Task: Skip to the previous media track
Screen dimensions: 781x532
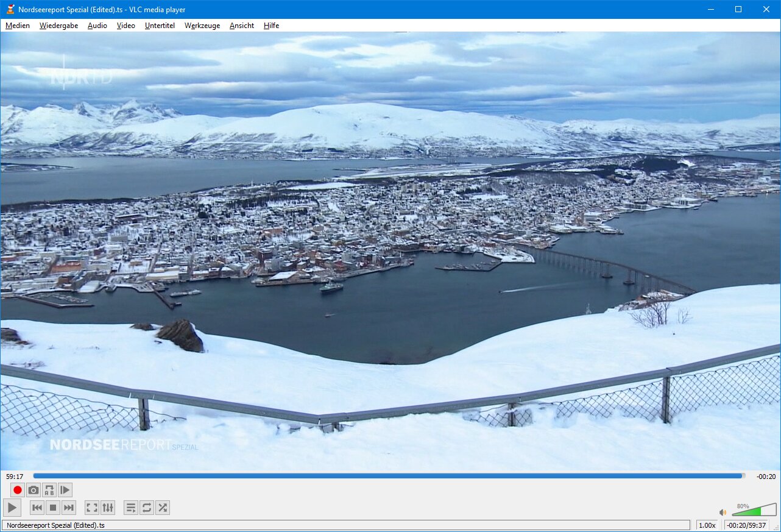Action: tap(37, 508)
